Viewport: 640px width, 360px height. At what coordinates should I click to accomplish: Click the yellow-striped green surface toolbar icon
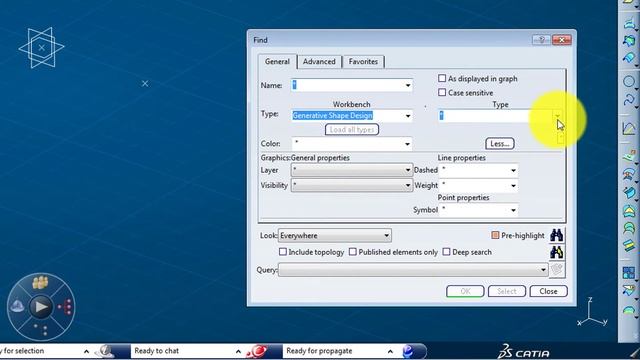(x=629, y=245)
